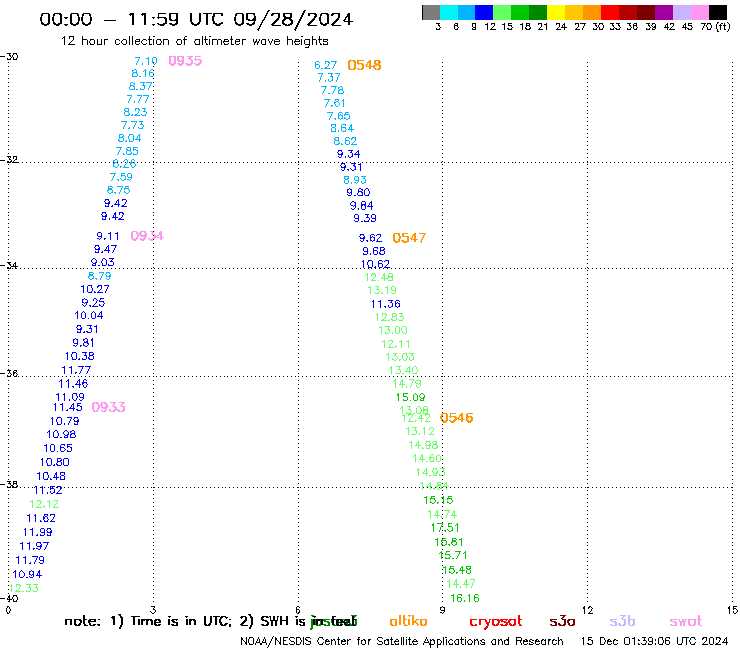Select the purple color block in the legend
This screenshot has height=650, width=740.
pyautogui.click(x=664, y=12)
